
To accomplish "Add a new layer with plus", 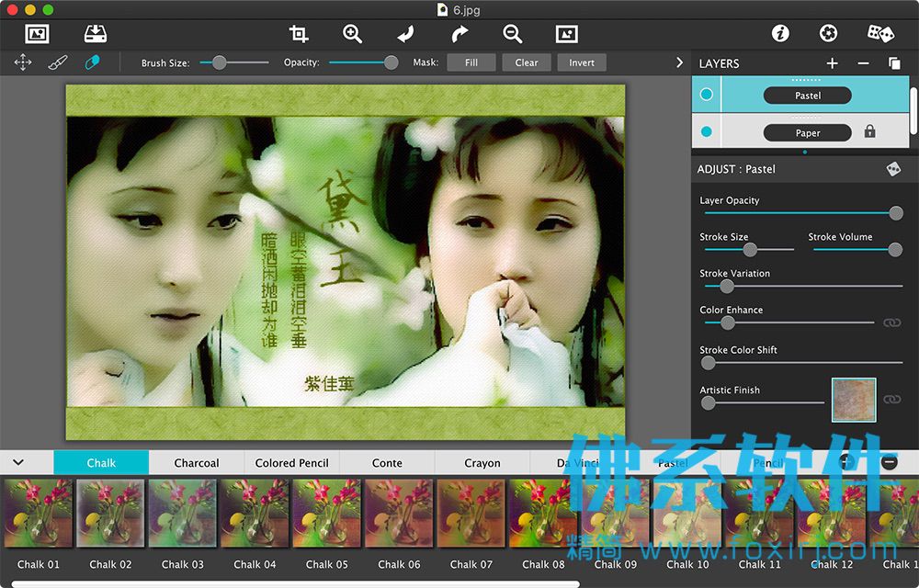I will click(833, 63).
